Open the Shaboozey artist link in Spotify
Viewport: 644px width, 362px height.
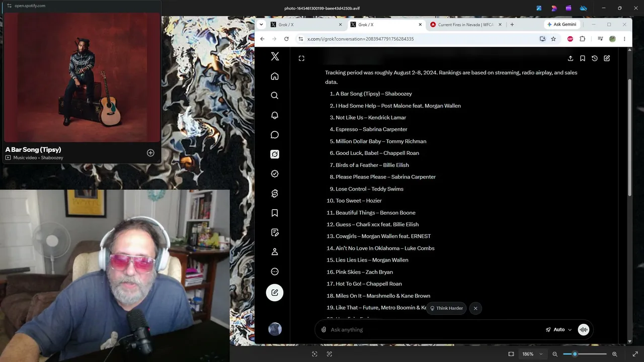[52, 158]
